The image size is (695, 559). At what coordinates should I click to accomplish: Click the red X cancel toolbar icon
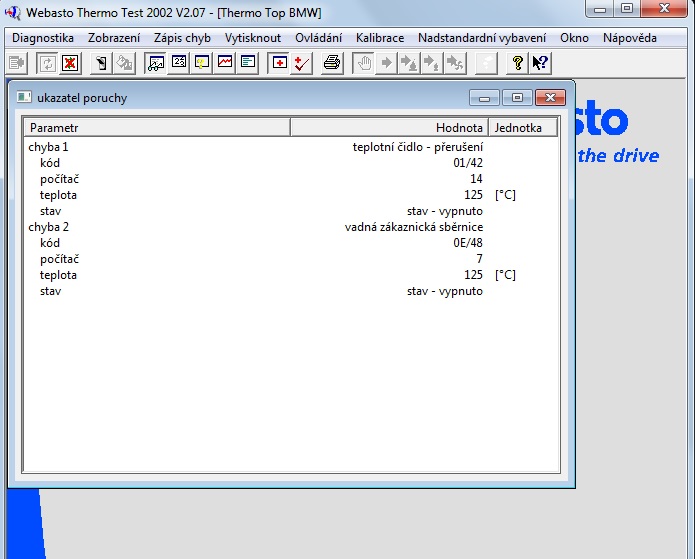70,63
